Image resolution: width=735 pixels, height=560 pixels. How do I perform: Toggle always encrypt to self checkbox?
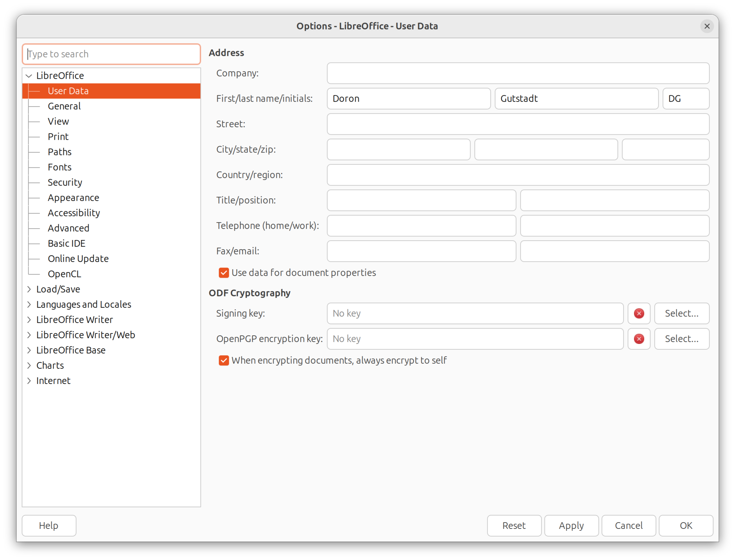point(224,360)
